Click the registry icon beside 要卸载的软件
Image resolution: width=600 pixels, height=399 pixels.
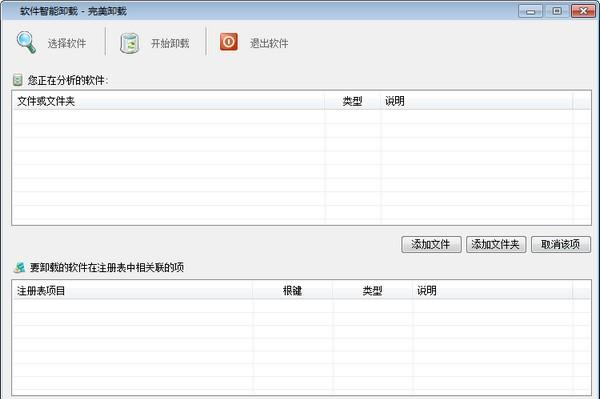(x=19, y=267)
